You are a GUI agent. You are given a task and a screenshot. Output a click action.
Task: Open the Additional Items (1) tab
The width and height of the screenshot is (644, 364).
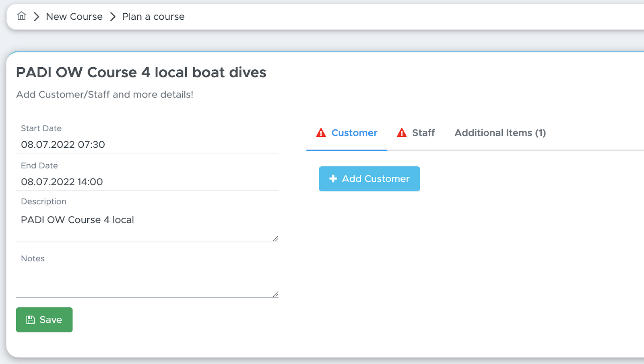pyautogui.click(x=500, y=133)
